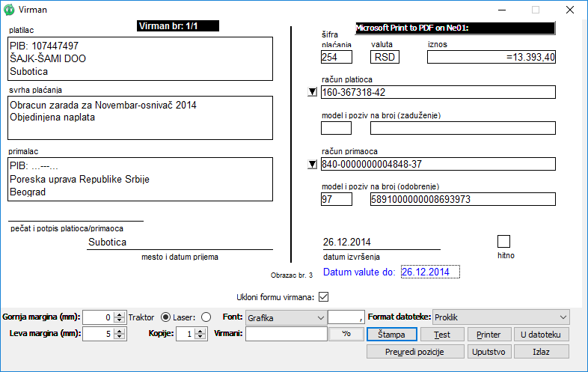Click the percent (%) button
Screen dimensions: 588x372
[x=346, y=334]
